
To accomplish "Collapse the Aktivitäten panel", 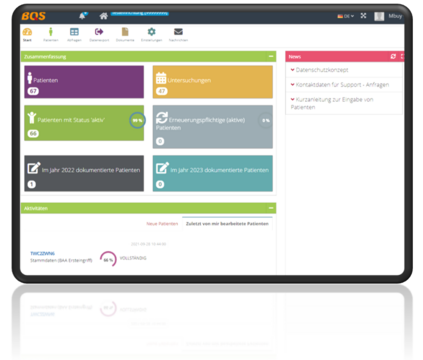I will tap(271, 208).
